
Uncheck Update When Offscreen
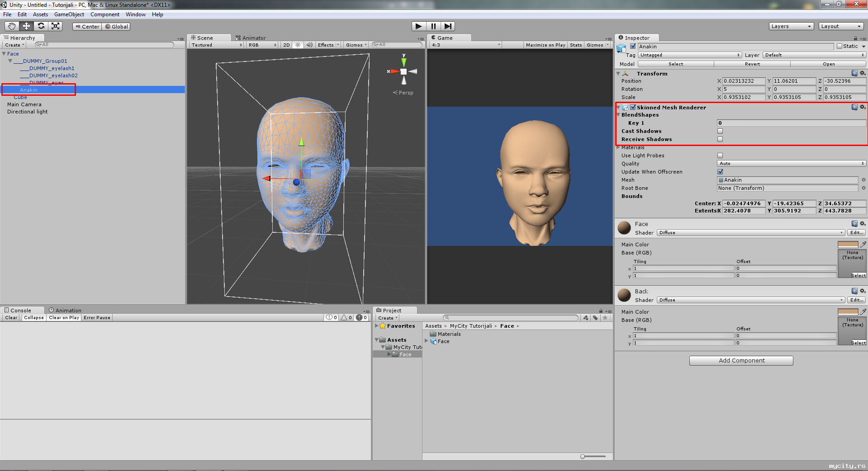click(x=720, y=172)
